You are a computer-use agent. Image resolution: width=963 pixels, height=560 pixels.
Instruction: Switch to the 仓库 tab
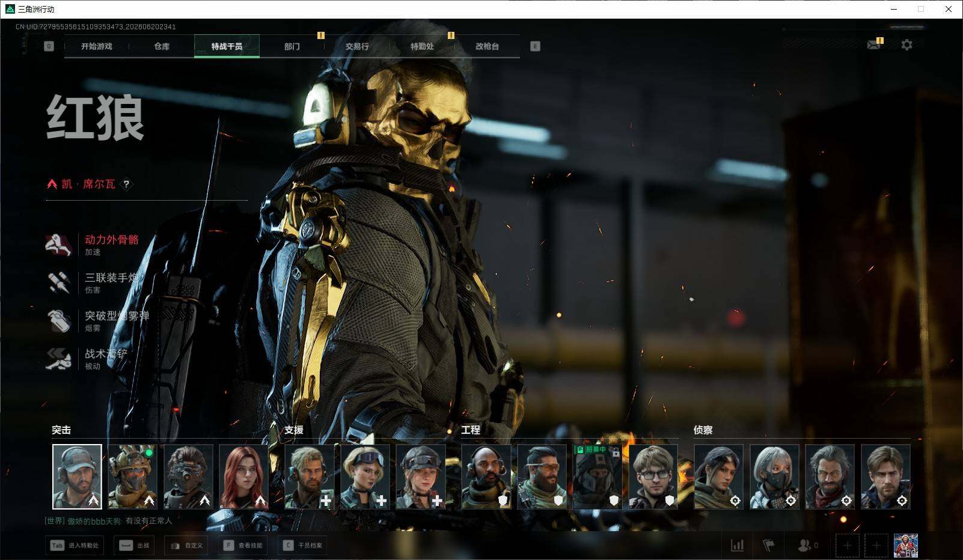click(x=162, y=46)
